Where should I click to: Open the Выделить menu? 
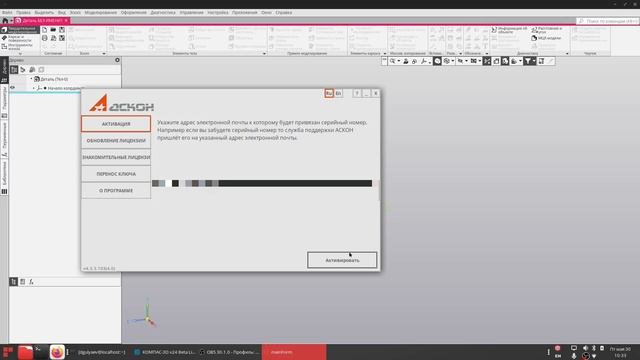[44, 13]
